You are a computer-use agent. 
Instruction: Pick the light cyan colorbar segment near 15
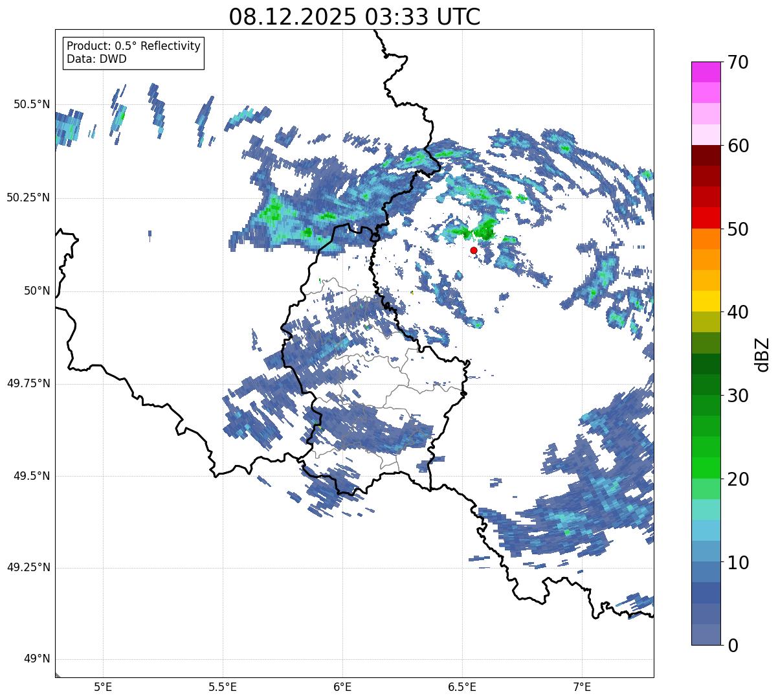coord(706,510)
